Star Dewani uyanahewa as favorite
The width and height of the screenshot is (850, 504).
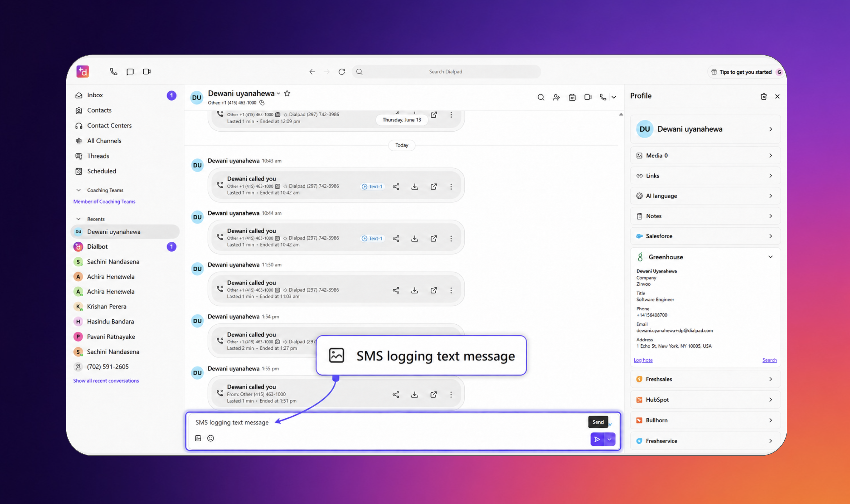point(287,93)
